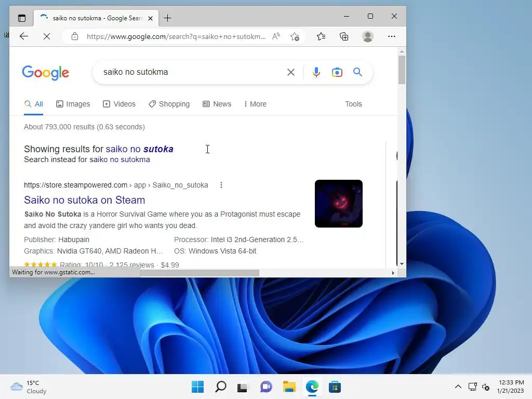Go to the Google homepage logo
Viewport: 532px width, 399px height.
coord(46,73)
